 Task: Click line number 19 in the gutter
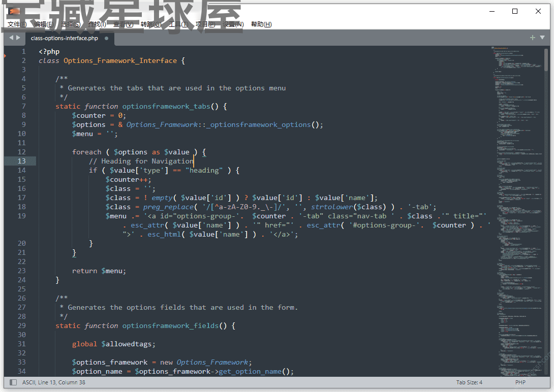21,216
